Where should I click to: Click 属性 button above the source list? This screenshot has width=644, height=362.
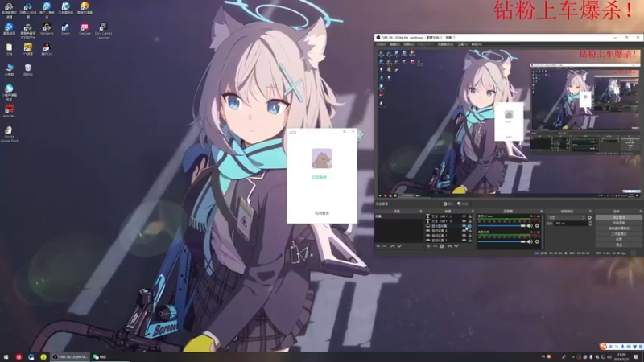(x=448, y=204)
